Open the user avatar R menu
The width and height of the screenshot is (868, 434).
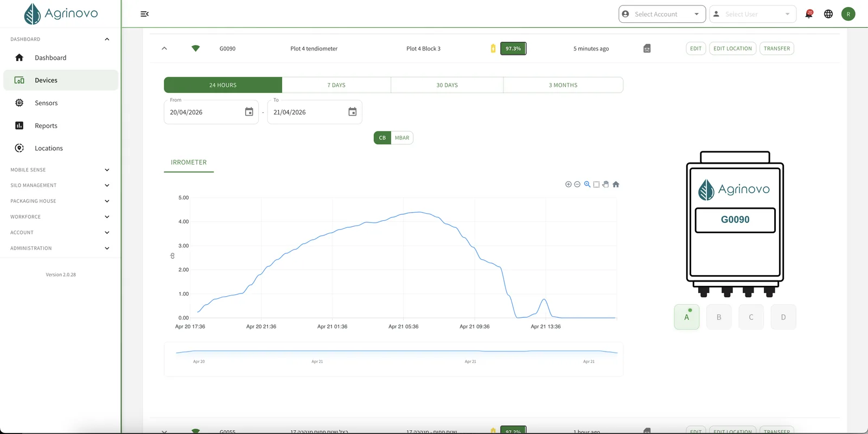[x=848, y=14]
